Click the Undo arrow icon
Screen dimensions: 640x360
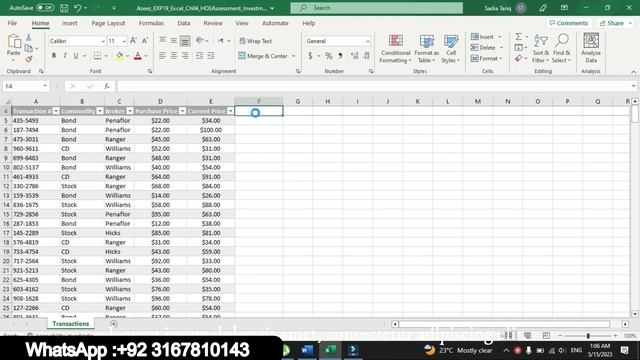(78, 8)
